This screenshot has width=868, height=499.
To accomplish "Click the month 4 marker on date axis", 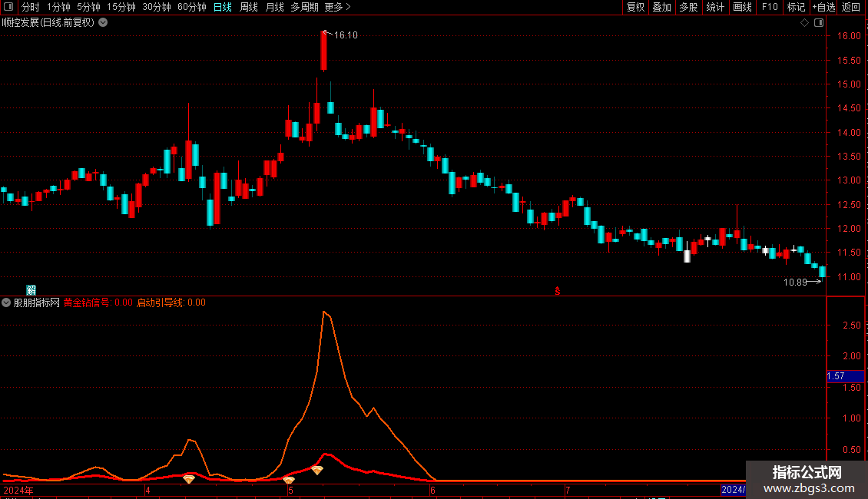I will (x=147, y=490).
